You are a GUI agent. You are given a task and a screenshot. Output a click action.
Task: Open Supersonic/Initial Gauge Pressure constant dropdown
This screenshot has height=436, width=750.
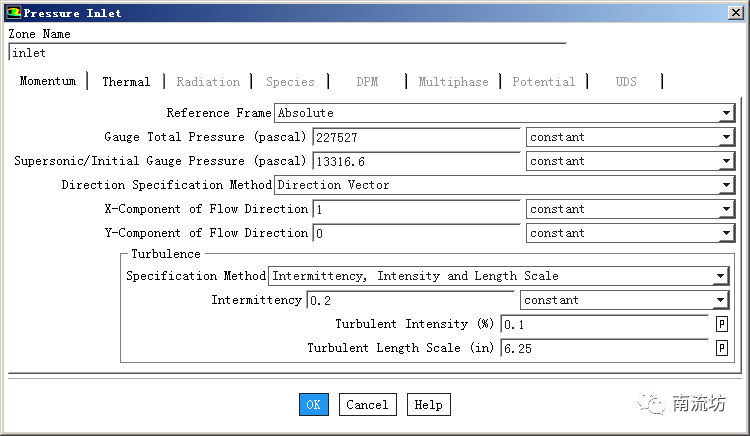[726, 161]
